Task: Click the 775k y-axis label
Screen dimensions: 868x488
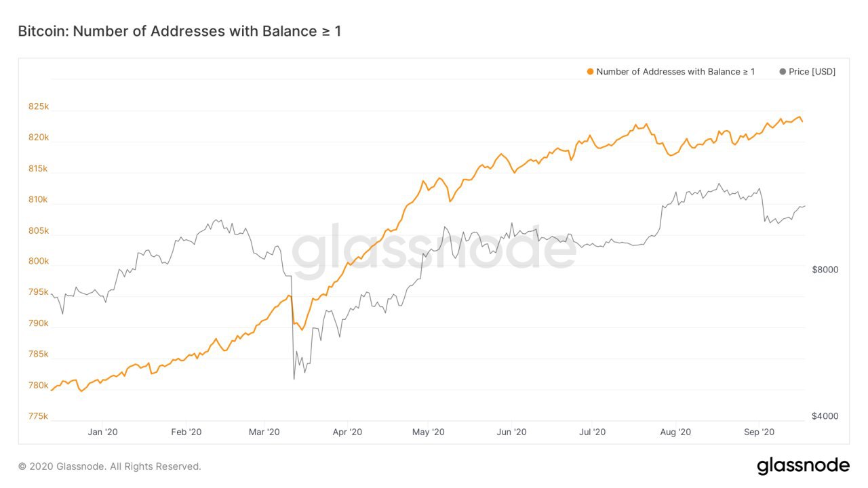Action: (39, 416)
